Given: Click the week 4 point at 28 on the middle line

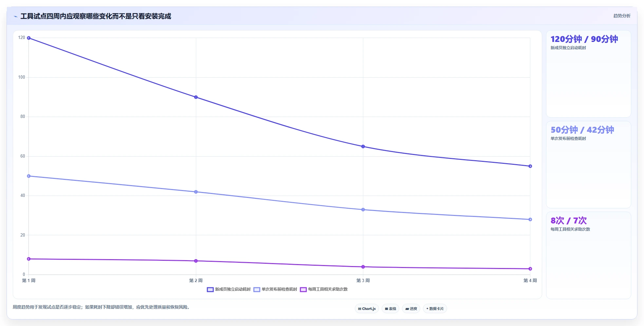Looking at the screenshot, I should [x=530, y=220].
